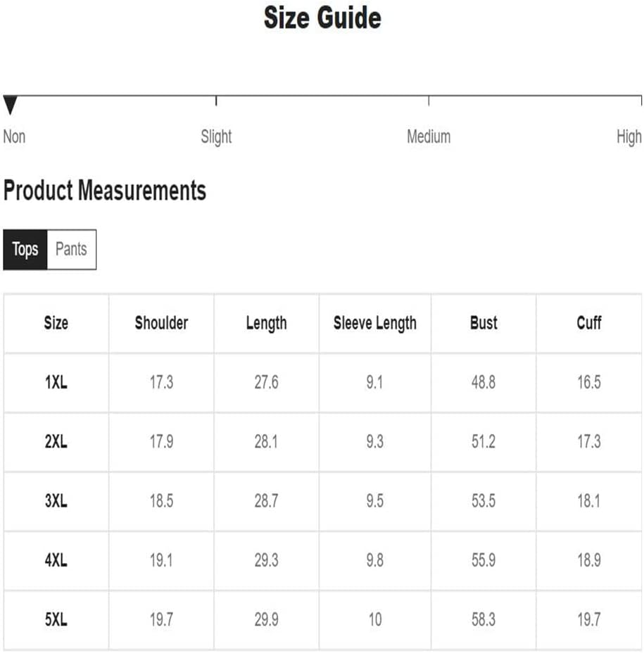Click the Sleeve Length column header

click(375, 323)
